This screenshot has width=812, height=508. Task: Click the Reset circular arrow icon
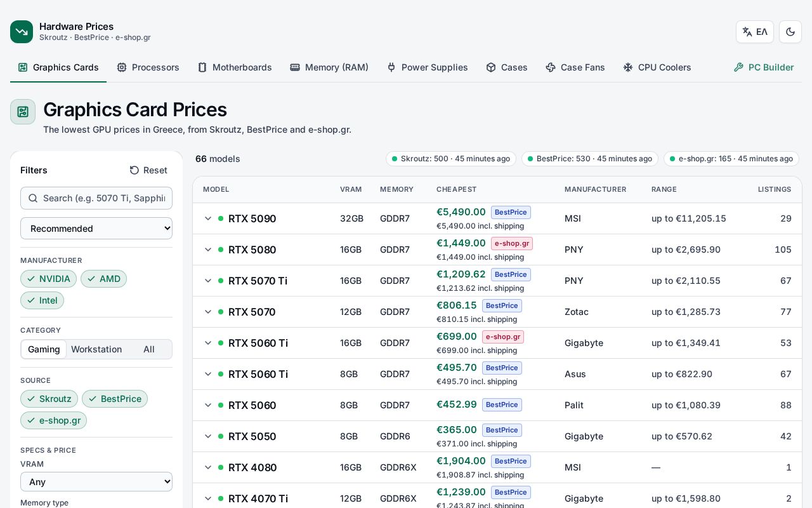[134, 170]
